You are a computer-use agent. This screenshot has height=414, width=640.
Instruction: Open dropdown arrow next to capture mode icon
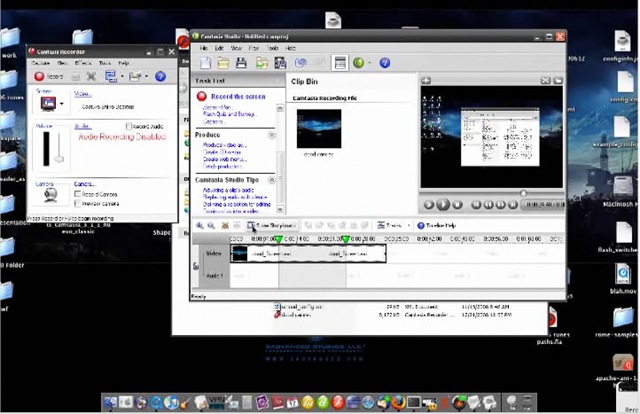click(121, 76)
